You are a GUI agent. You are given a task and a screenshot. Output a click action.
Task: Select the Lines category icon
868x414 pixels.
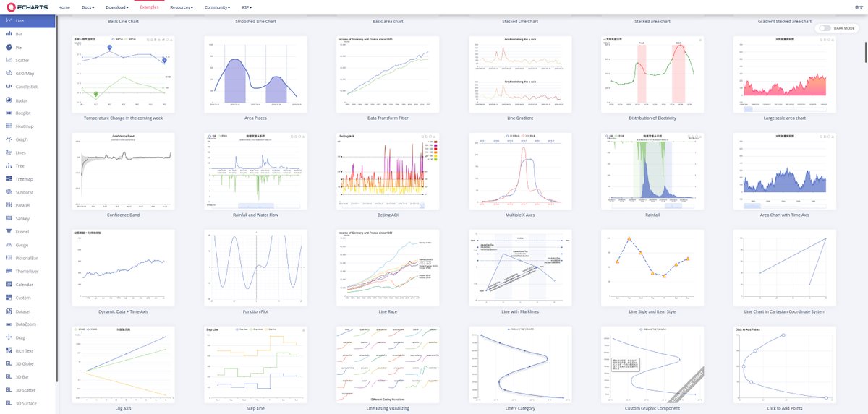point(7,152)
